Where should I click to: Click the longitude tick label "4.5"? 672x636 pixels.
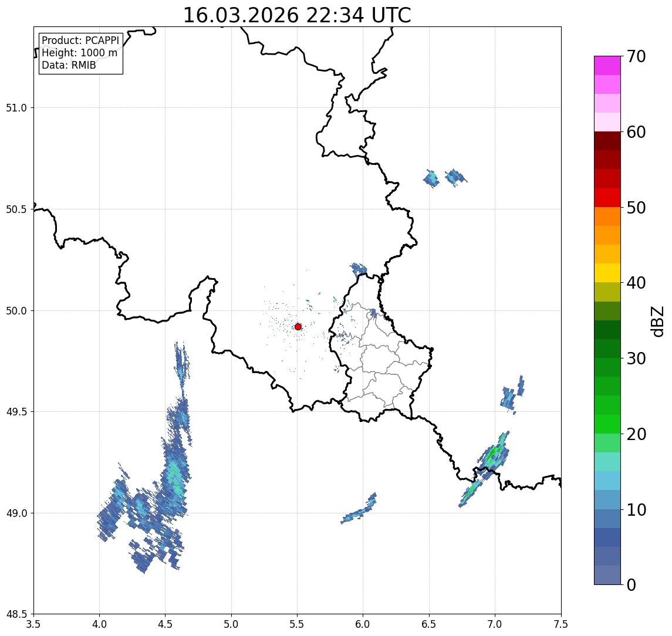[x=166, y=624]
